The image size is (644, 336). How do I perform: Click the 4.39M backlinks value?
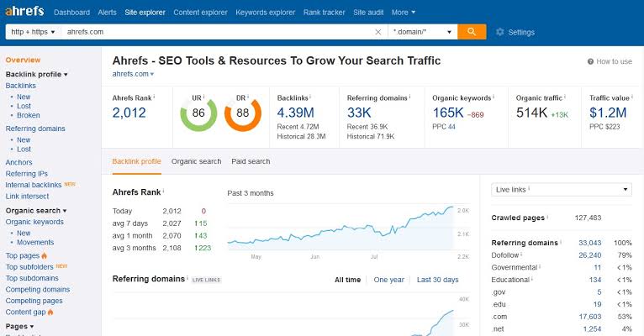tap(295, 113)
